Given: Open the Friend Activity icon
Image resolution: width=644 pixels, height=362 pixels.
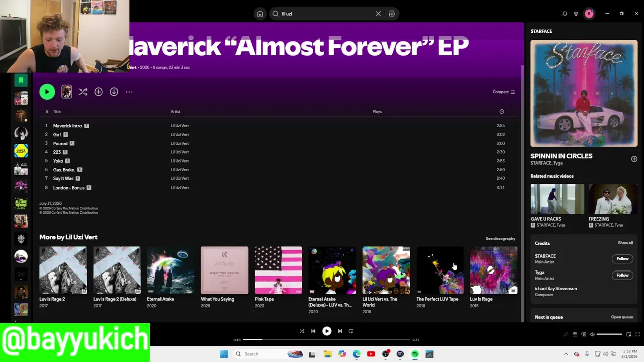Looking at the screenshot, I should (x=576, y=14).
